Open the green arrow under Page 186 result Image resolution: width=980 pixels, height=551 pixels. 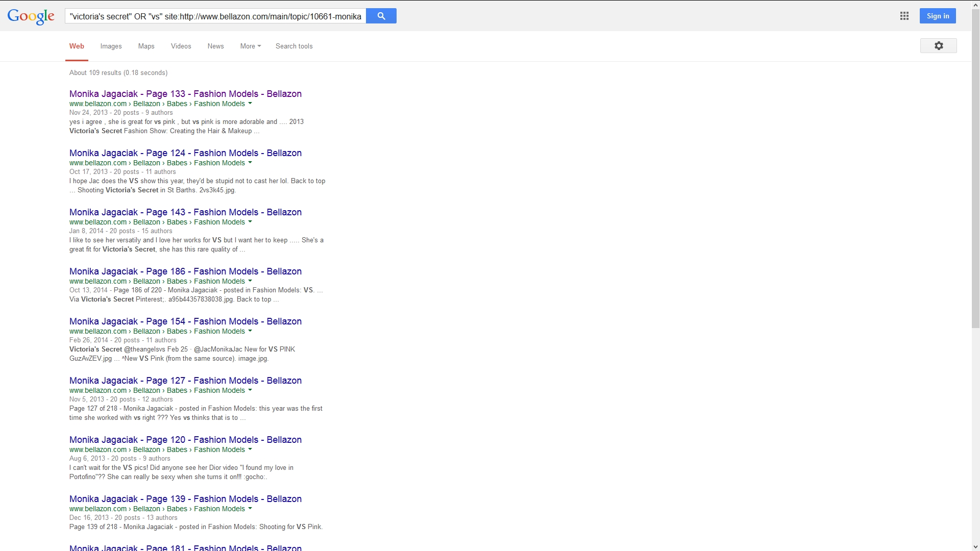pos(250,281)
